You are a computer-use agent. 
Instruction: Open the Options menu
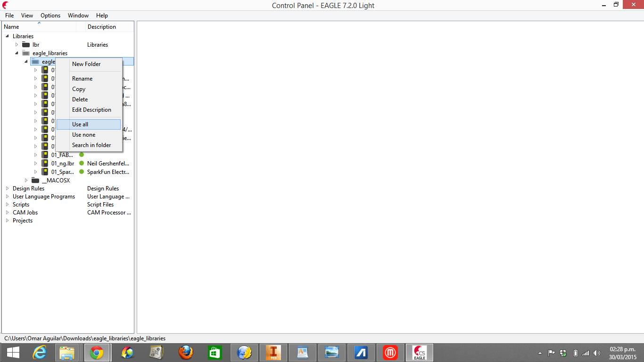tap(50, 16)
